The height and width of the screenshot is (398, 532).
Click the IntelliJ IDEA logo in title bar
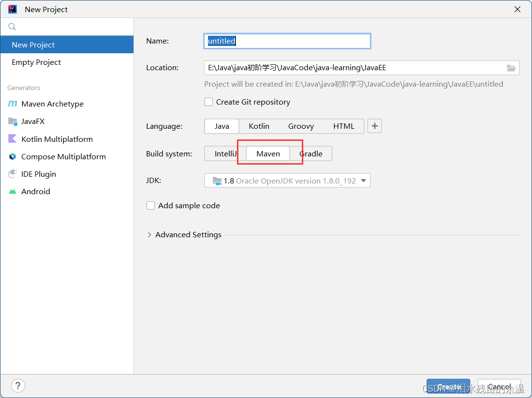(13, 9)
